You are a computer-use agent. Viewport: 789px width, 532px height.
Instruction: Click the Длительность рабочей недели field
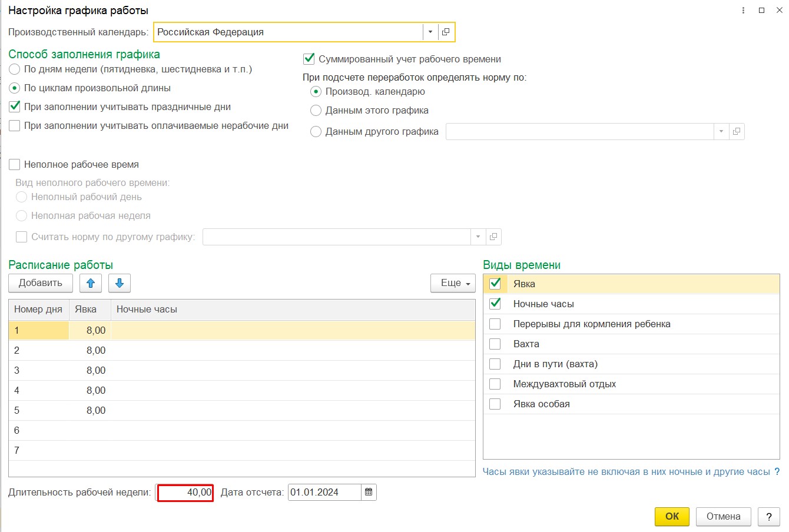185,492
